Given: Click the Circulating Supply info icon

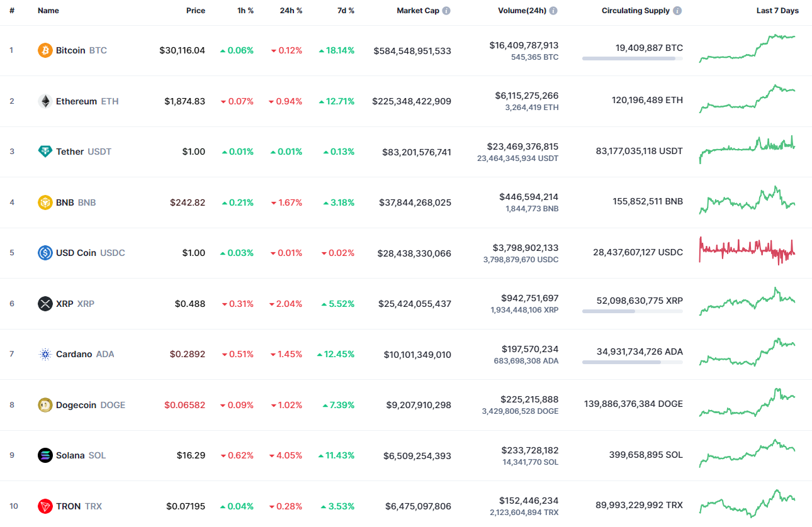Looking at the screenshot, I should pyautogui.click(x=677, y=10).
